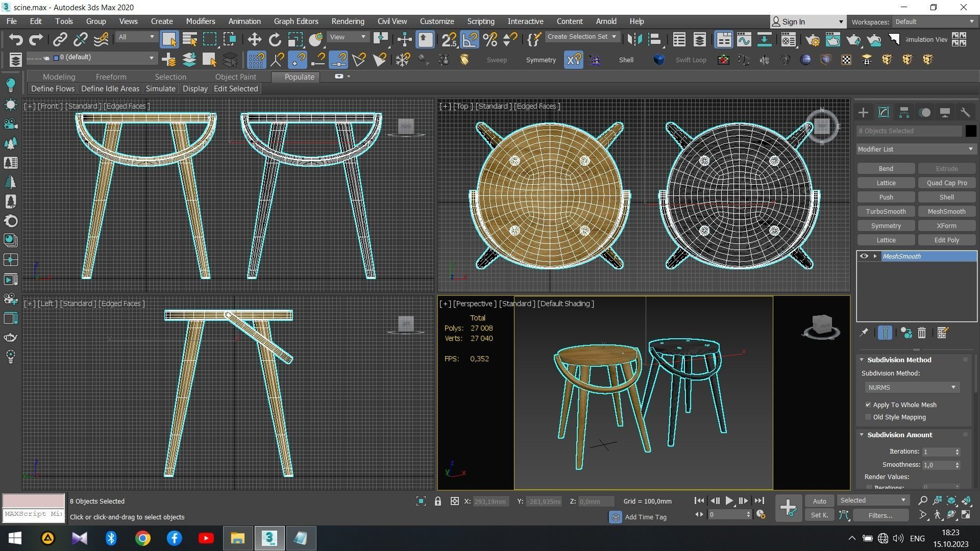Open NURMS subdivision method dropdown
Viewport: 980px width, 551px height.
(912, 387)
